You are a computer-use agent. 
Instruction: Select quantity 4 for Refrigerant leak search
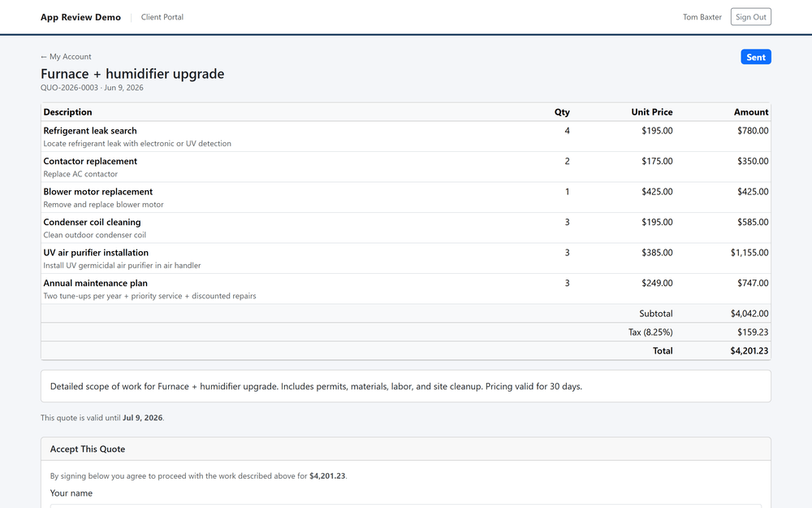coord(567,131)
